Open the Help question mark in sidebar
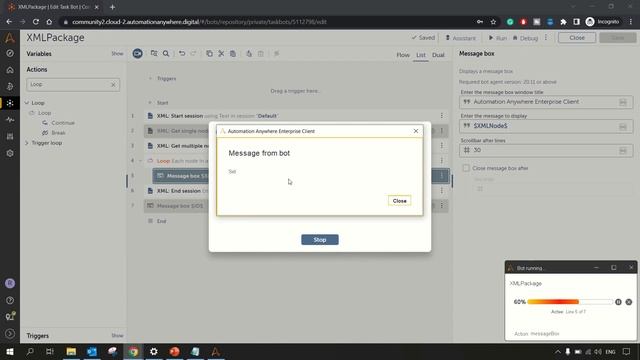Viewport: 640px width, 360px height. point(10,300)
